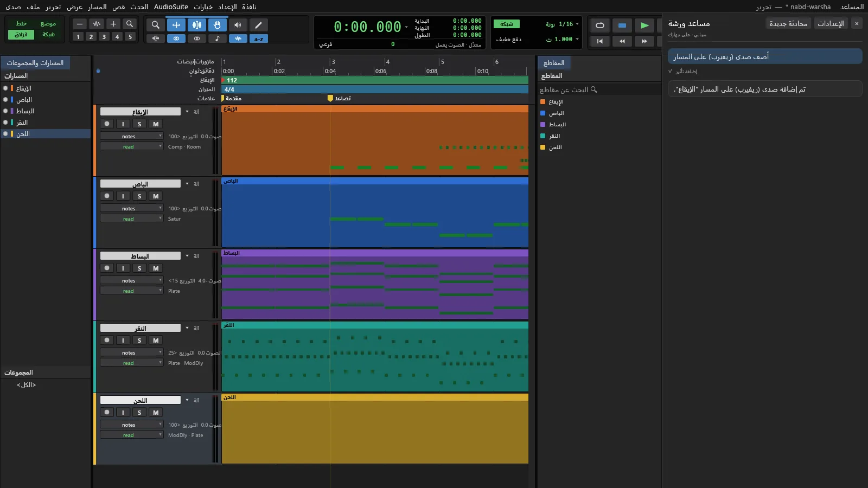This screenshot has height=488, width=868.
Task: Select the scrubber speaker tool
Action: point(238,25)
